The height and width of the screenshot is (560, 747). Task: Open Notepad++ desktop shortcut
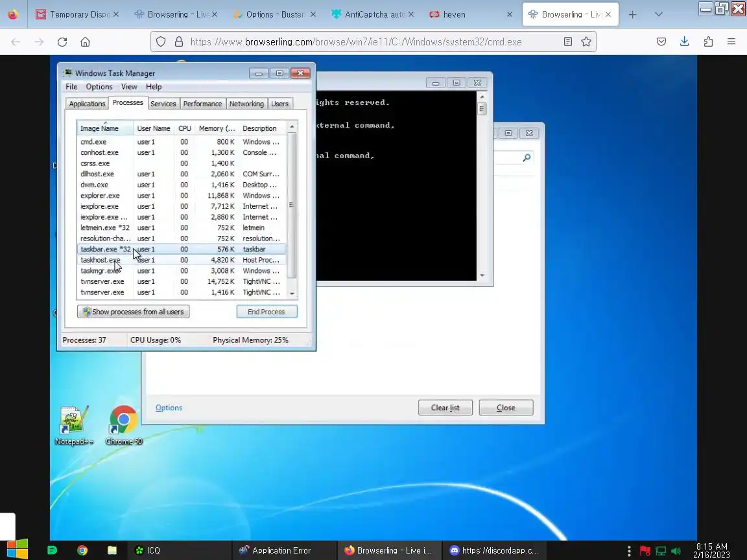click(x=73, y=425)
